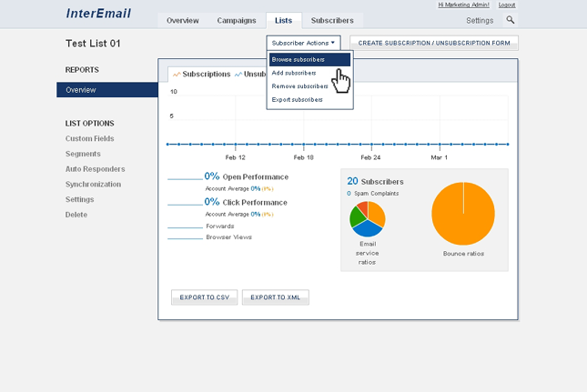Choose Add subscribers menu entry

[x=294, y=73]
